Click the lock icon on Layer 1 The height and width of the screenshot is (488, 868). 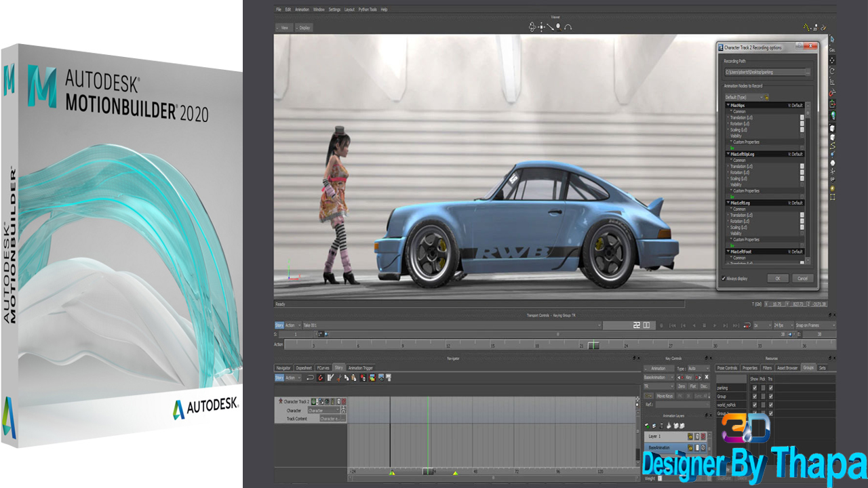pos(690,436)
